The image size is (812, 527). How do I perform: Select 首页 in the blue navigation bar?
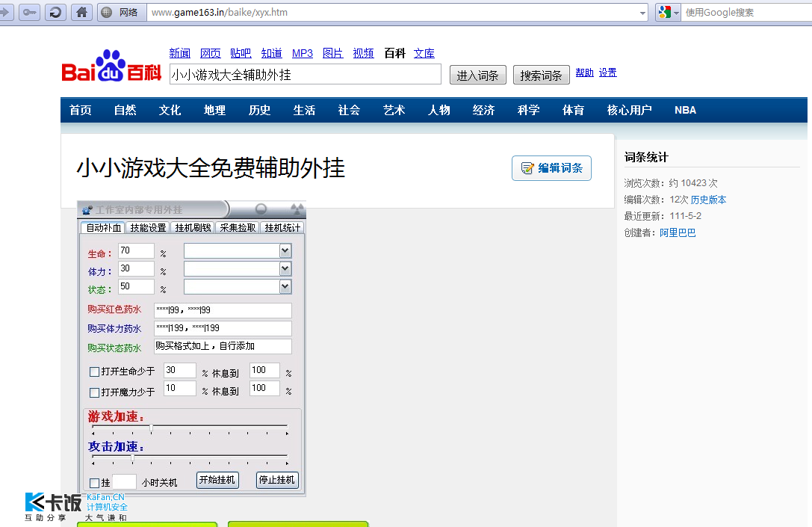[80, 110]
